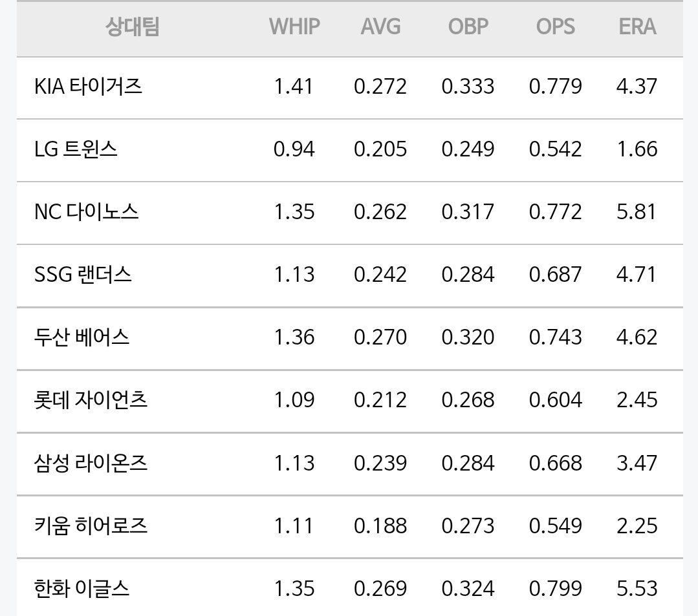Screen dimensions: 698x616
Task: Click the 롯데 자이언츠 team name
Action: coord(91,400)
